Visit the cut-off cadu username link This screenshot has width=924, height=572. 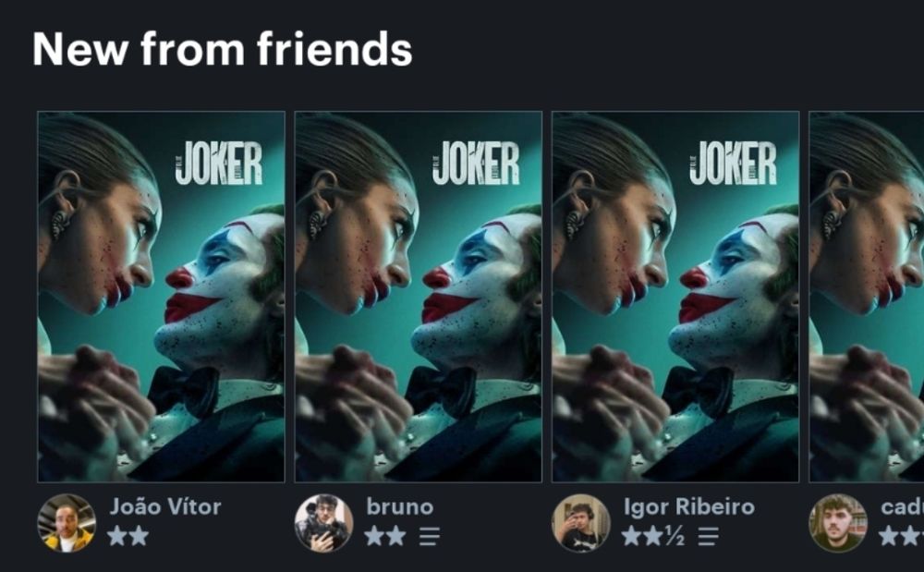click(x=902, y=506)
